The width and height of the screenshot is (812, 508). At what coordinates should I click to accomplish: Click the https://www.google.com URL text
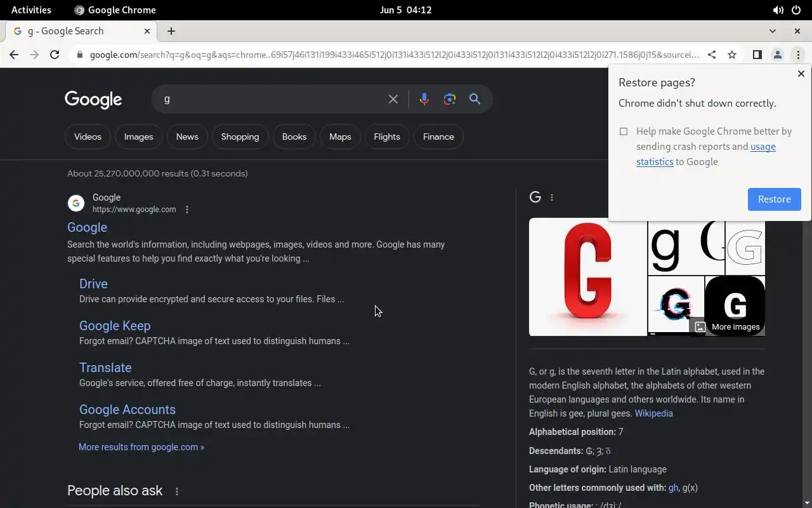(x=134, y=210)
